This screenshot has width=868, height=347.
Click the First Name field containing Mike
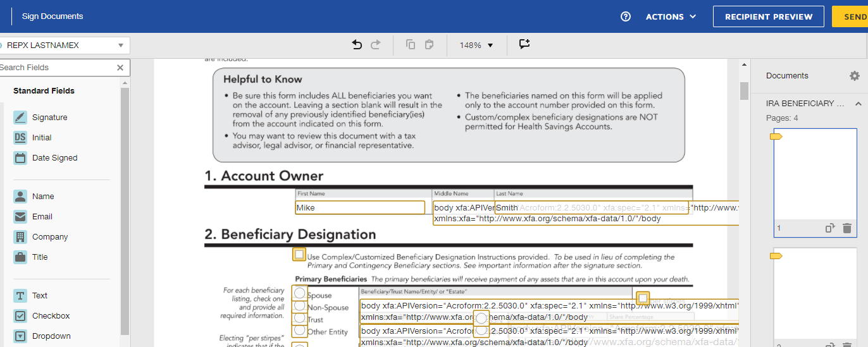pyautogui.click(x=360, y=207)
